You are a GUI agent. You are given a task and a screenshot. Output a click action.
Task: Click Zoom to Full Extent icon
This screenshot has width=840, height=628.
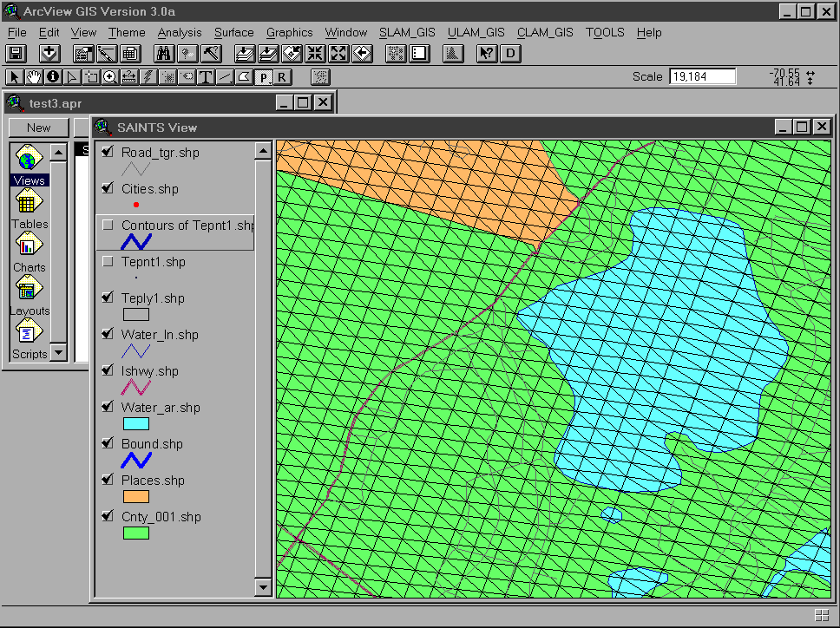point(245,54)
